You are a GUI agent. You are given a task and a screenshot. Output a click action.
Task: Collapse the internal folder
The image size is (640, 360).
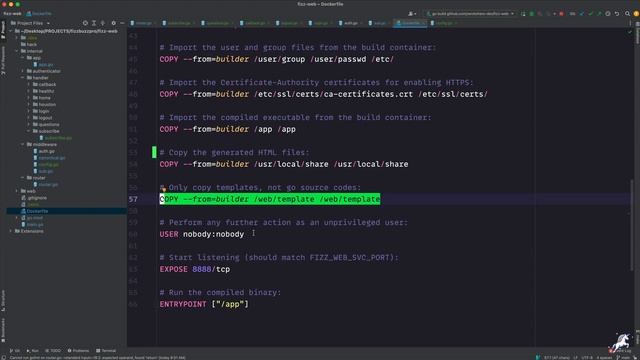point(17,51)
